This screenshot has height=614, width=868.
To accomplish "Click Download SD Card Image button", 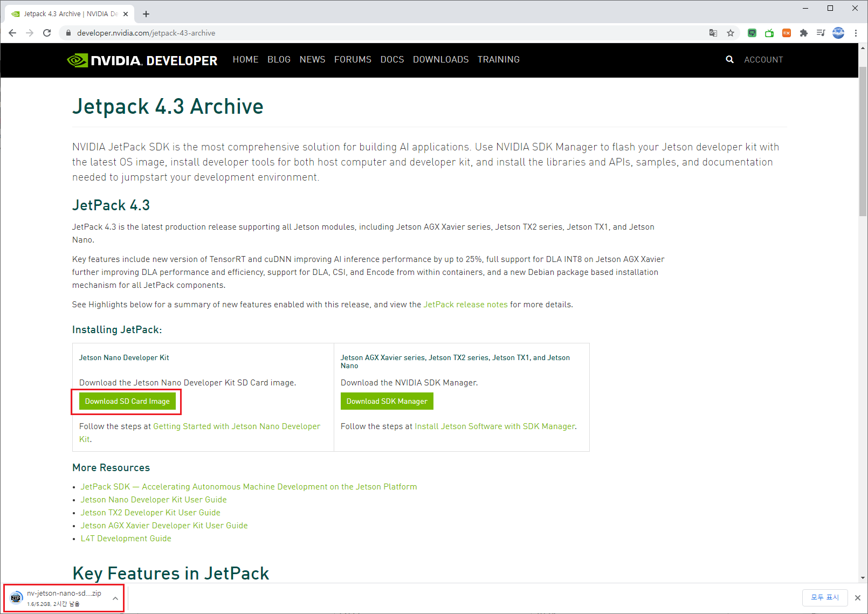I will (127, 401).
